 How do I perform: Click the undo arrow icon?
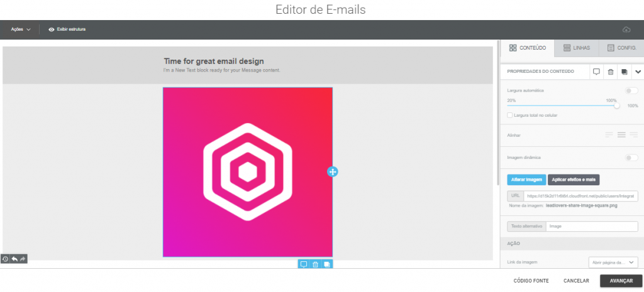click(x=14, y=259)
